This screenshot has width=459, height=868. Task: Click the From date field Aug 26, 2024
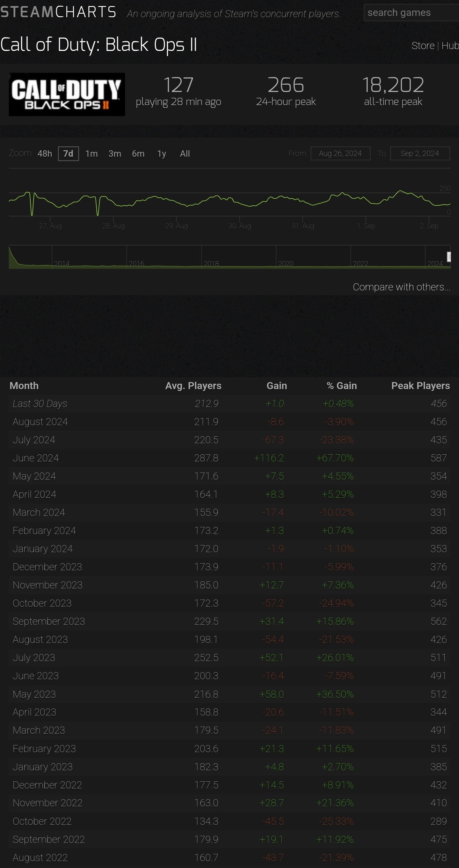340,153
